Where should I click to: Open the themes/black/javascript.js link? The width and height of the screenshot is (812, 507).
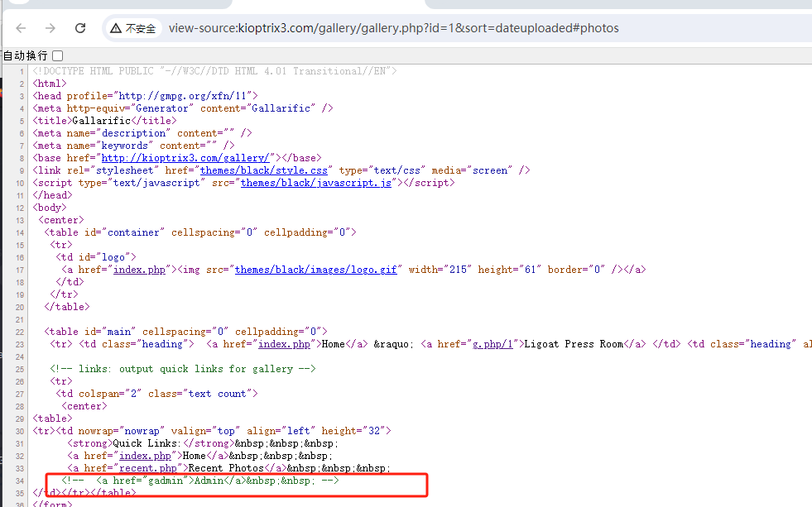click(x=316, y=183)
